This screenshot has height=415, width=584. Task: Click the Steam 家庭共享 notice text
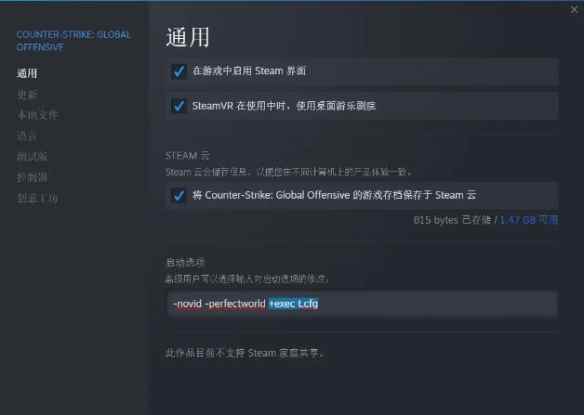coord(244,353)
